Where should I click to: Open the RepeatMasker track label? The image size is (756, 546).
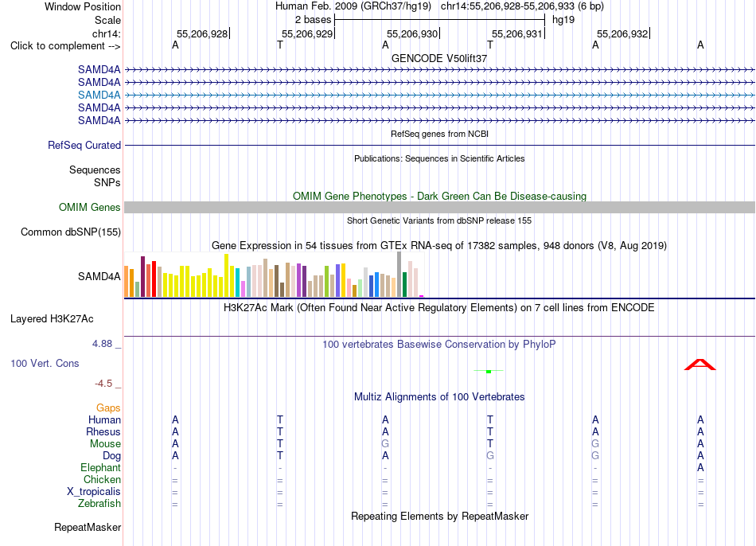click(x=88, y=527)
